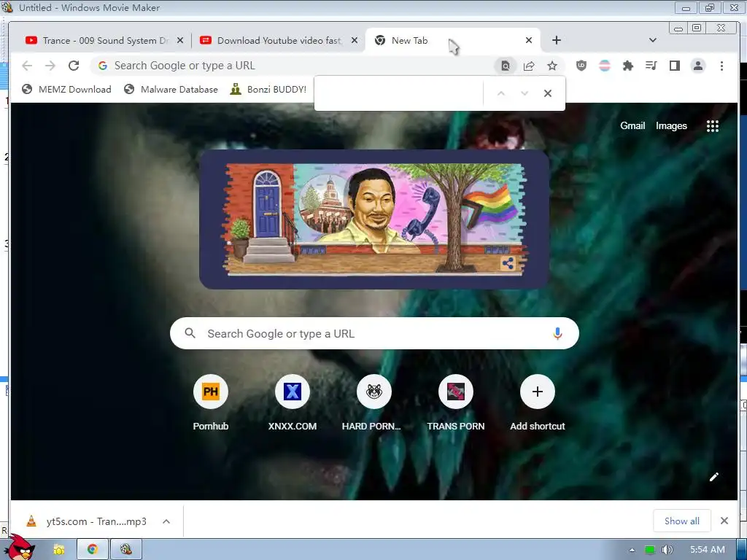Open a new tab with the plus button

pyautogui.click(x=557, y=41)
